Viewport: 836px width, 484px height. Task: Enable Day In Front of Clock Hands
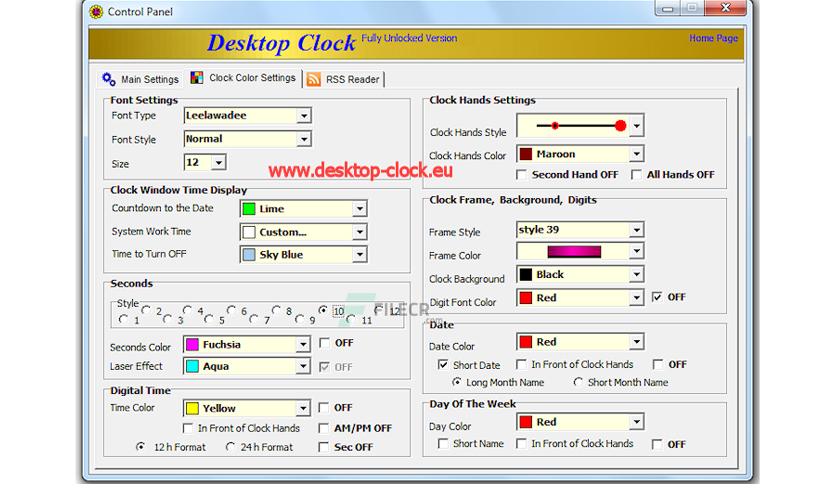coord(521,443)
